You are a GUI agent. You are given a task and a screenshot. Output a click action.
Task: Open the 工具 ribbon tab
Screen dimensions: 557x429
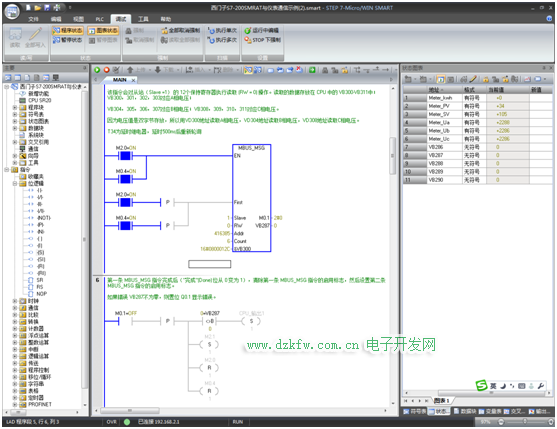[143, 19]
